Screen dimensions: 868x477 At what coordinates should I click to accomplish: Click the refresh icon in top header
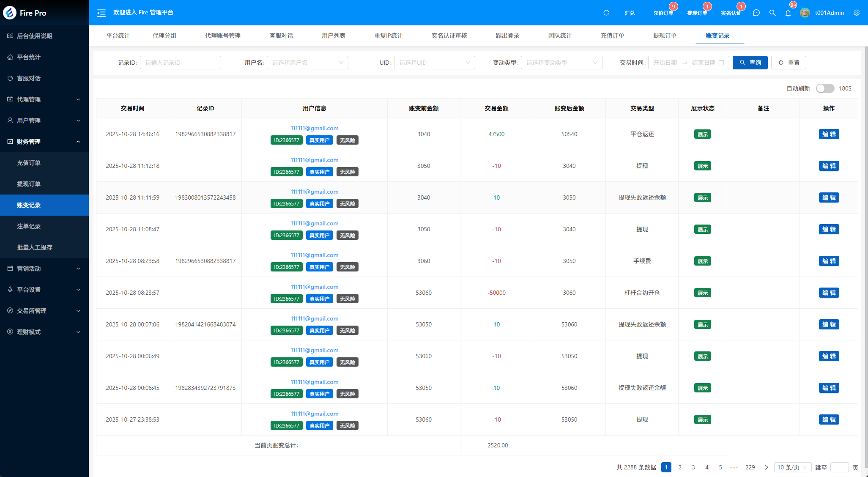tap(606, 13)
